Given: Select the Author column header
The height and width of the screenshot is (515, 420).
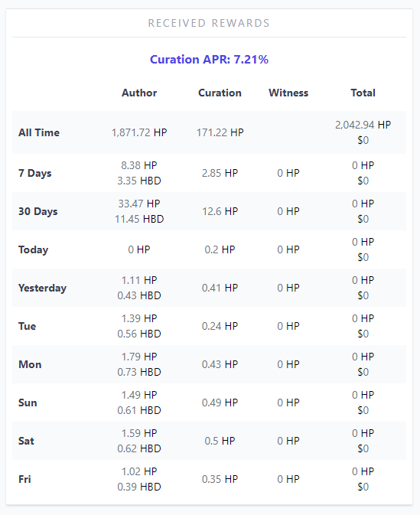Looking at the screenshot, I should coord(139,93).
